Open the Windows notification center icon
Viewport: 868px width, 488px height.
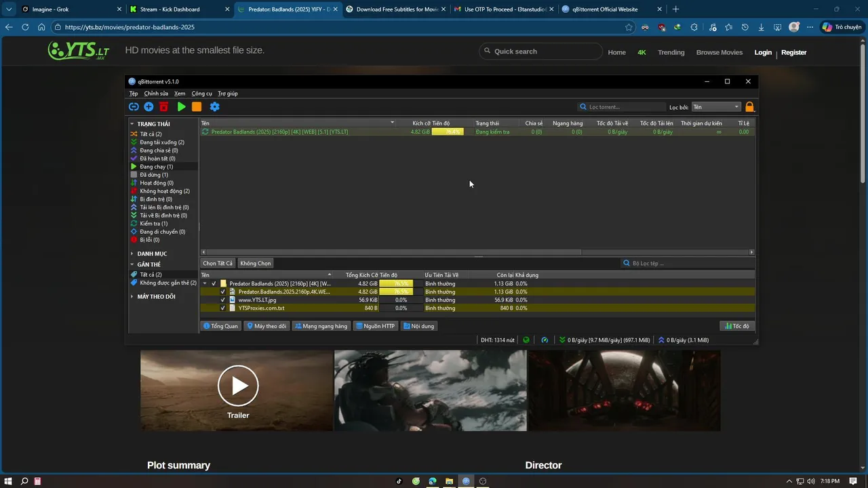853,481
